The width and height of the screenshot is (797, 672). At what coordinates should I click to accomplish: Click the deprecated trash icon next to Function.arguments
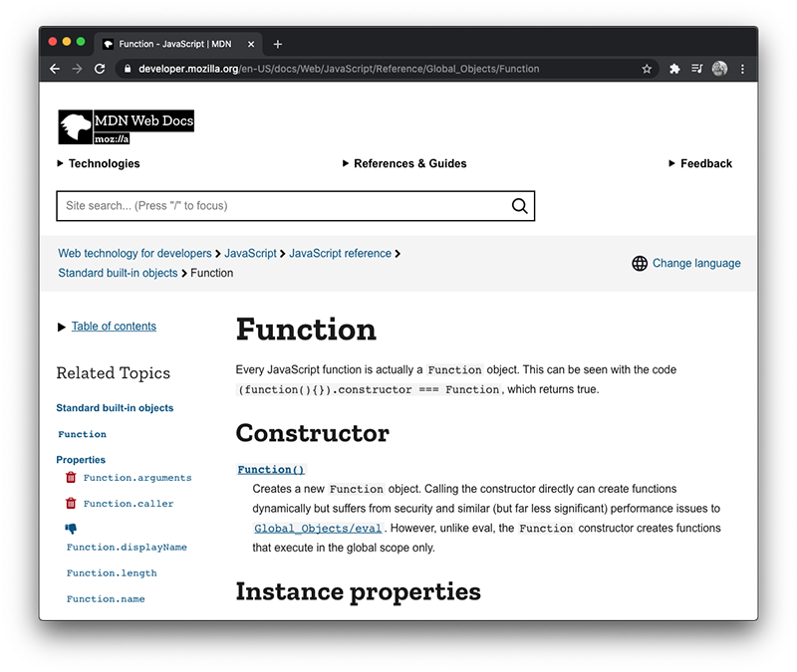pyautogui.click(x=70, y=477)
